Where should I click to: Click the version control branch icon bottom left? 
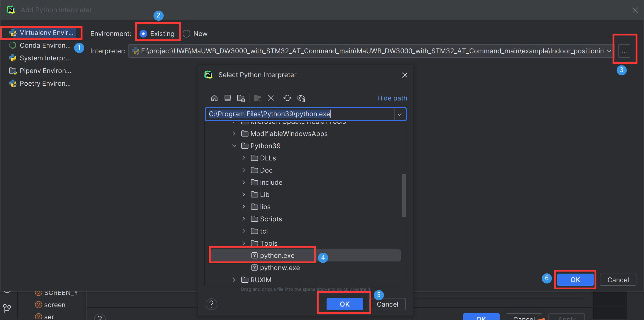pyautogui.click(x=7, y=308)
